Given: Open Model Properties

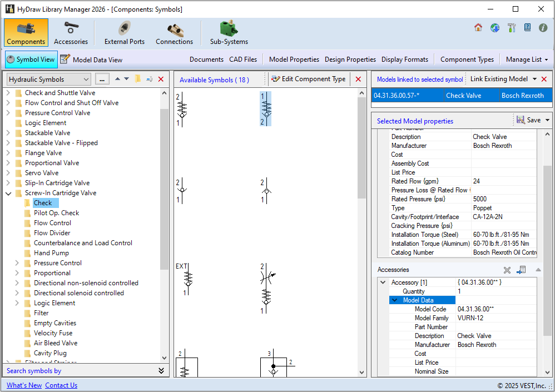Looking at the screenshot, I should click(294, 59).
